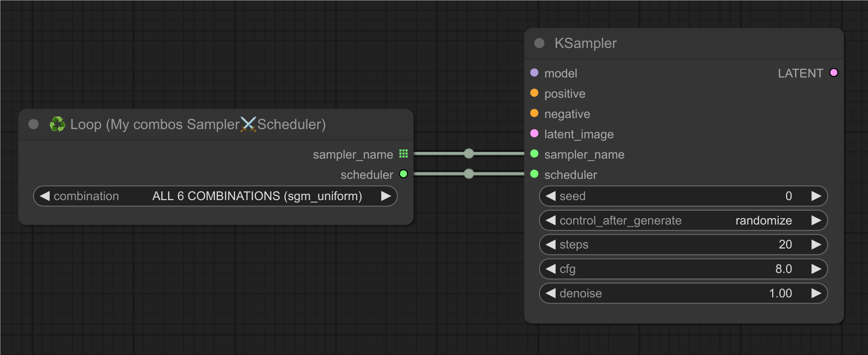Click the negative conditioning input socket
The image size is (868, 355).
[534, 113]
